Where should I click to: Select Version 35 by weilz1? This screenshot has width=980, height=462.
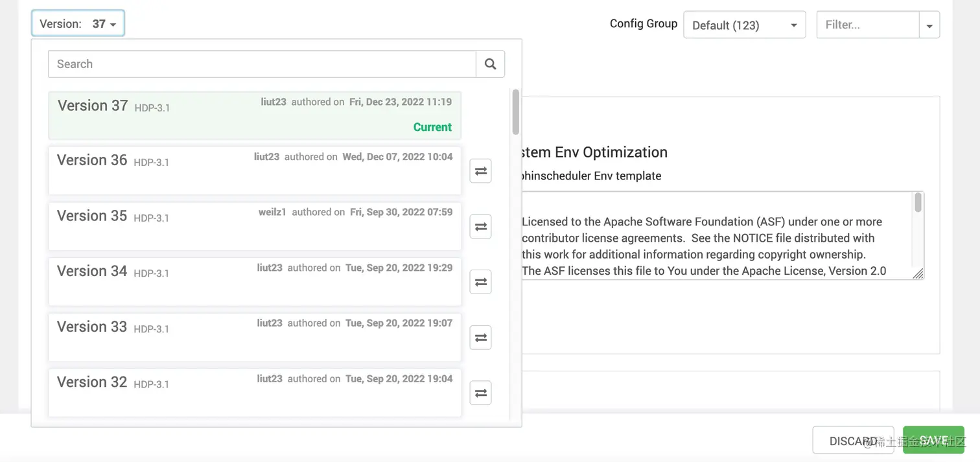coord(254,226)
